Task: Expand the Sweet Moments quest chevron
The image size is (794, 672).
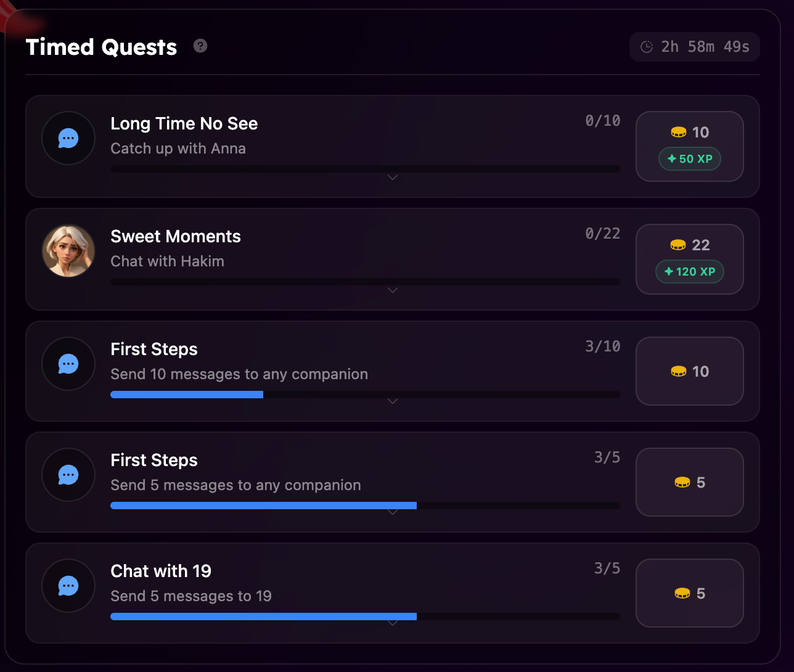Action: pos(393,290)
